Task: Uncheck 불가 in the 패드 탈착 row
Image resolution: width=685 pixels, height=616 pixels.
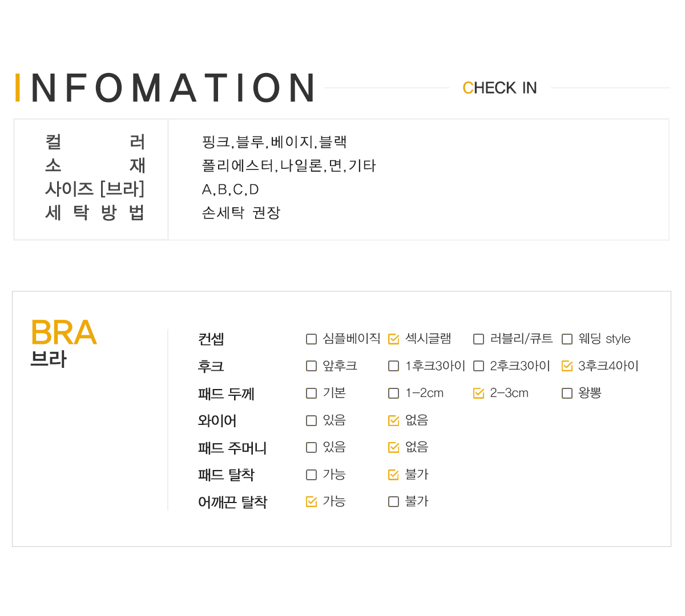Action: click(x=393, y=475)
